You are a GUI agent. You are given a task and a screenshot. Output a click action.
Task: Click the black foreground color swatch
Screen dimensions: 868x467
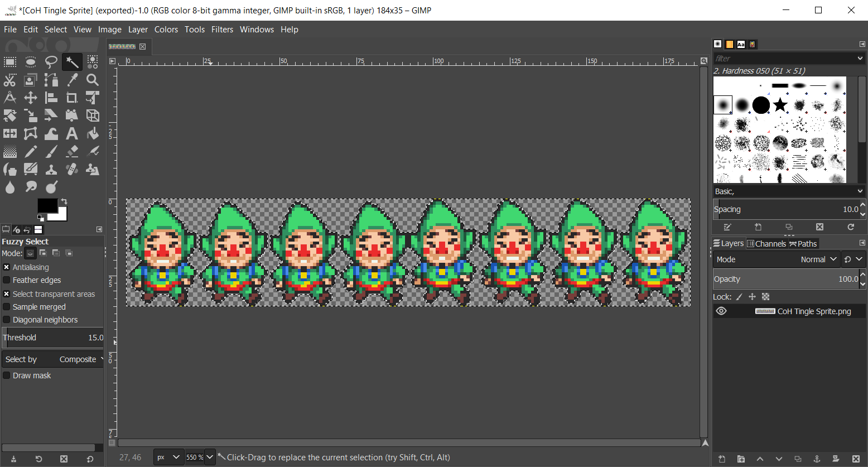point(47,206)
